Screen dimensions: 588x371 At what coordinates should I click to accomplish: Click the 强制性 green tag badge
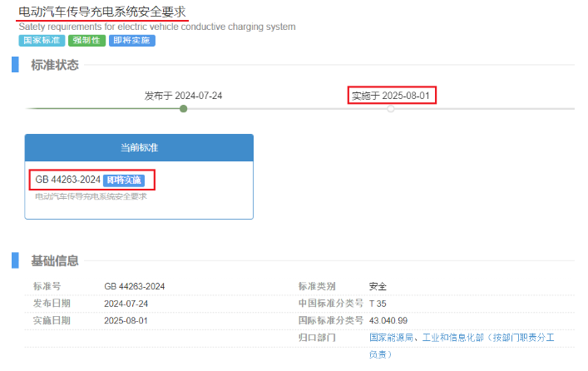click(x=86, y=41)
